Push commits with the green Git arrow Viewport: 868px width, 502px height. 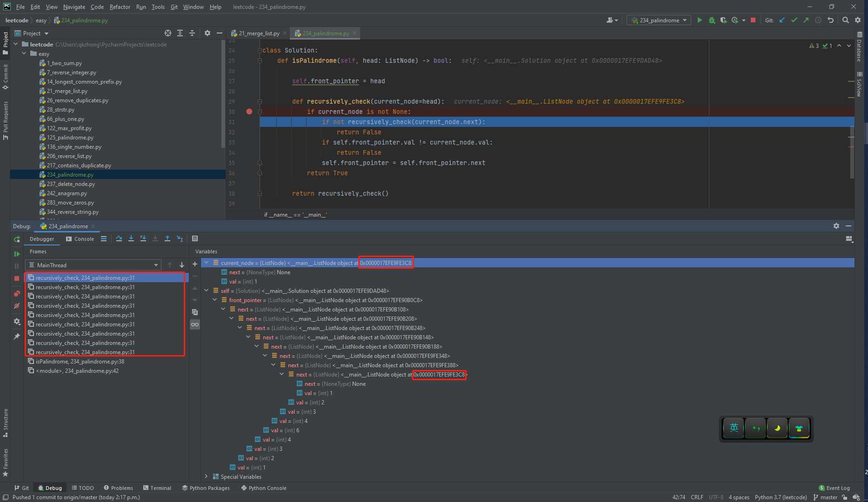click(806, 20)
